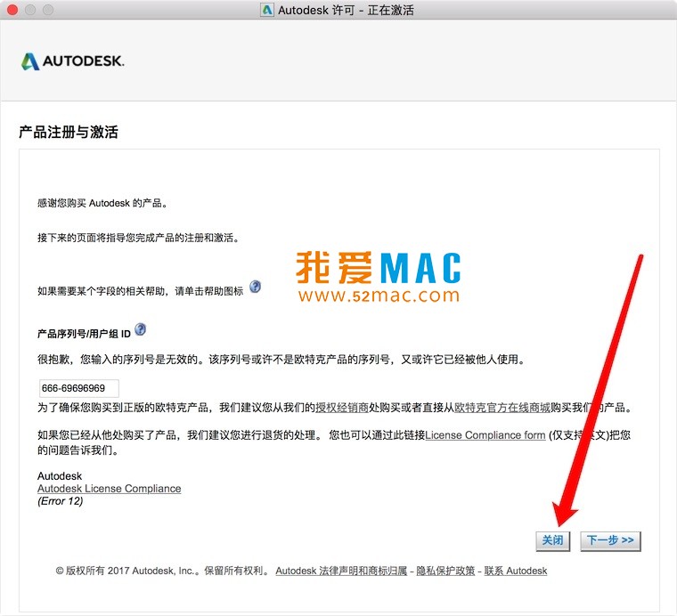Open the Autodesk License Compliance link
The width and height of the screenshot is (677, 616).
[110, 489]
